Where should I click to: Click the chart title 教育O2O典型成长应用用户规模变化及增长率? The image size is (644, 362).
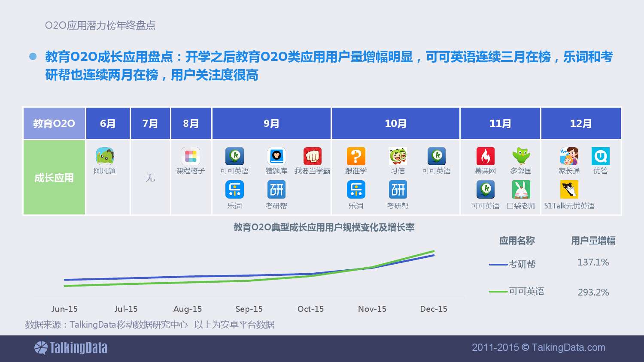324,227
